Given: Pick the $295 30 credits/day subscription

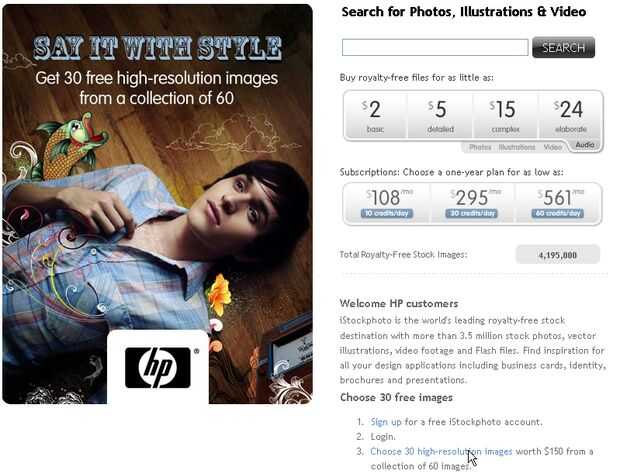Looking at the screenshot, I should click(472, 204).
